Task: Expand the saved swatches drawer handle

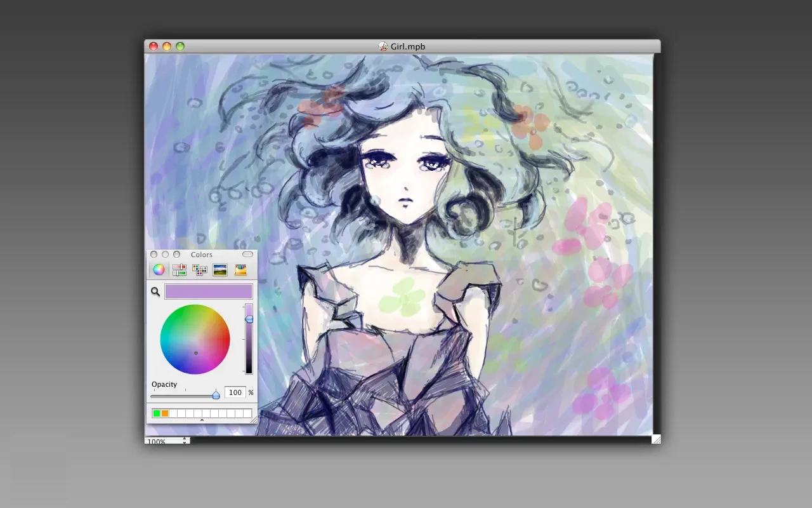Action: tap(202, 420)
